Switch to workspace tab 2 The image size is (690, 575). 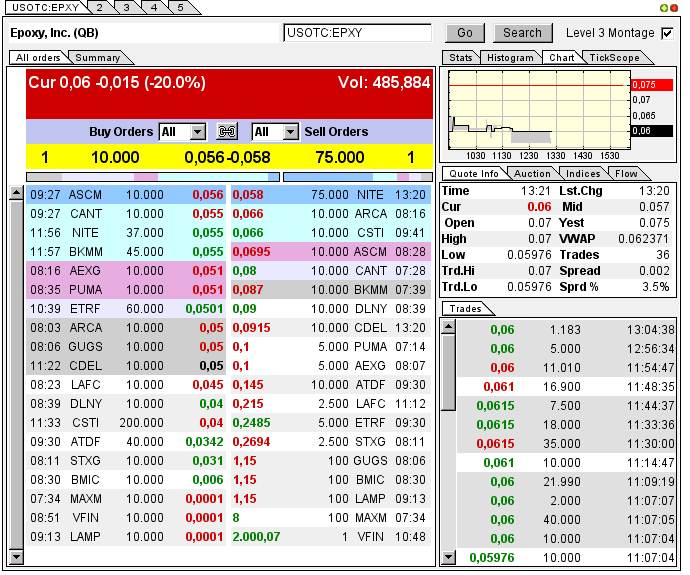99,7
